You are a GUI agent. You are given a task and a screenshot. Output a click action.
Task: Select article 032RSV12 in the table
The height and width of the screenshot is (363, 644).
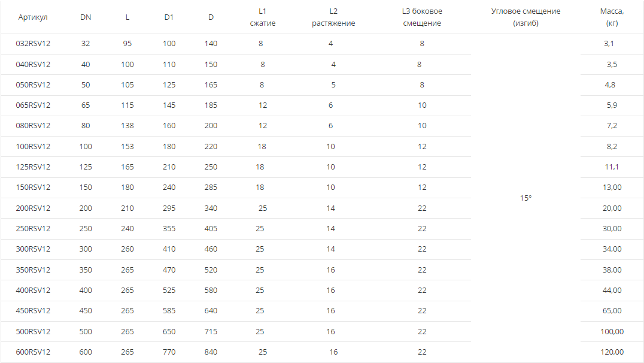pyautogui.click(x=33, y=44)
